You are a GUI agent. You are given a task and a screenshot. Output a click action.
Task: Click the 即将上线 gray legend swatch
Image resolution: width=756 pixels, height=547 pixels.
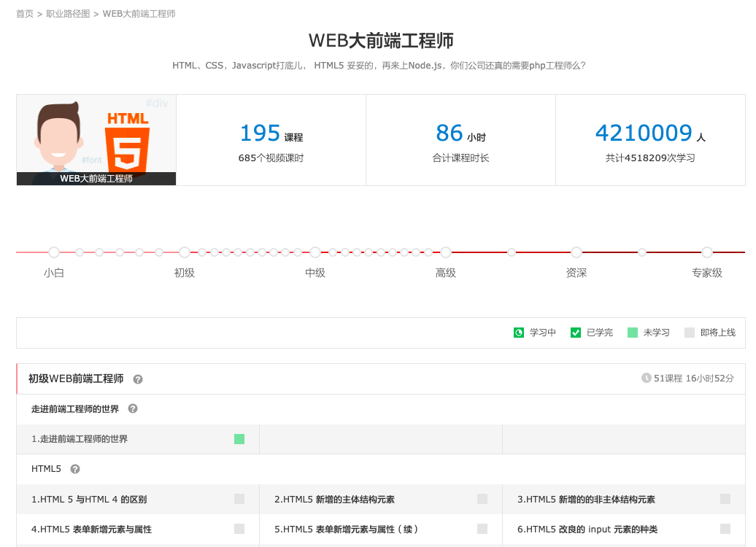(x=690, y=333)
